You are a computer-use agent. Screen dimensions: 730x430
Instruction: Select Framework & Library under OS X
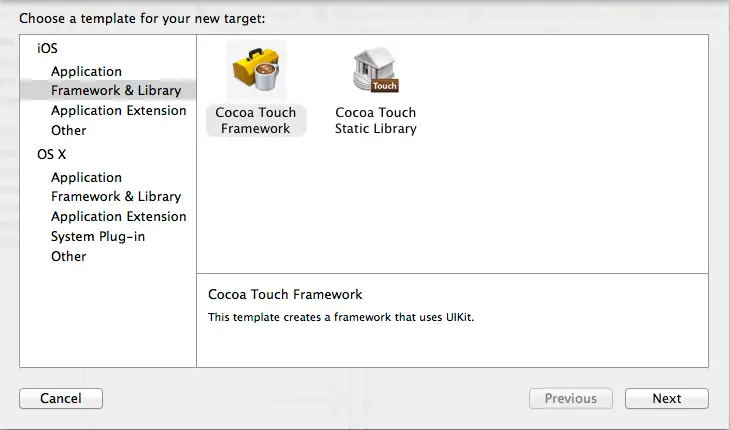[116, 196]
